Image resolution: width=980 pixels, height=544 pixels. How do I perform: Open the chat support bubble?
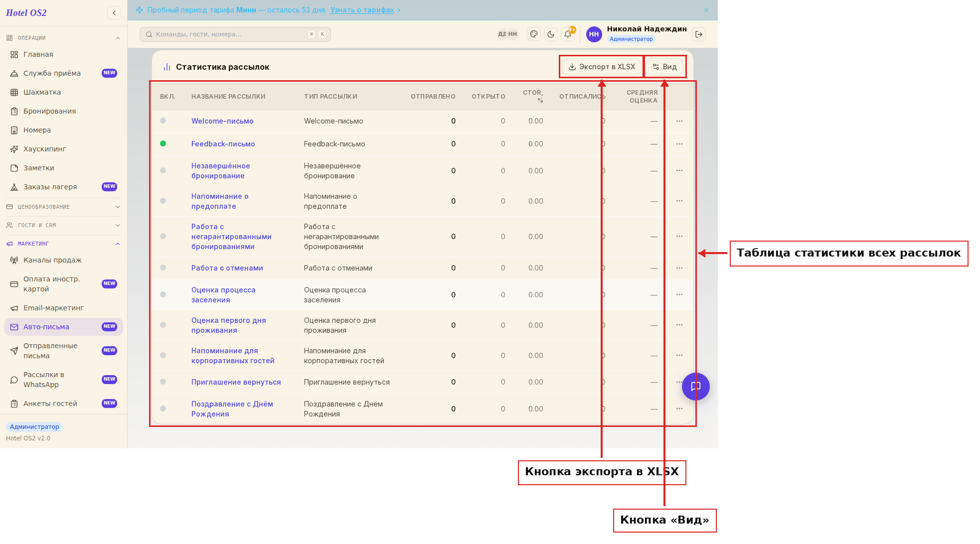click(x=696, y=387)
